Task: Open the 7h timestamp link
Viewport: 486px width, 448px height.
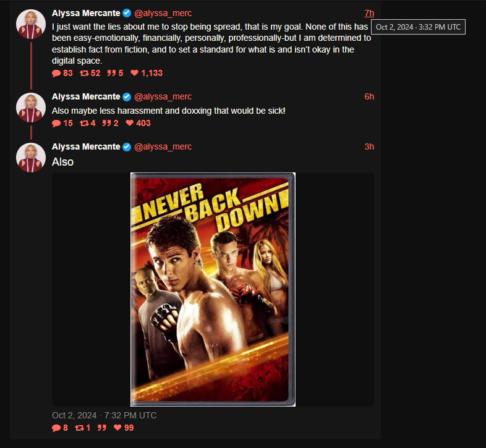Action: [x=369, y=14]
